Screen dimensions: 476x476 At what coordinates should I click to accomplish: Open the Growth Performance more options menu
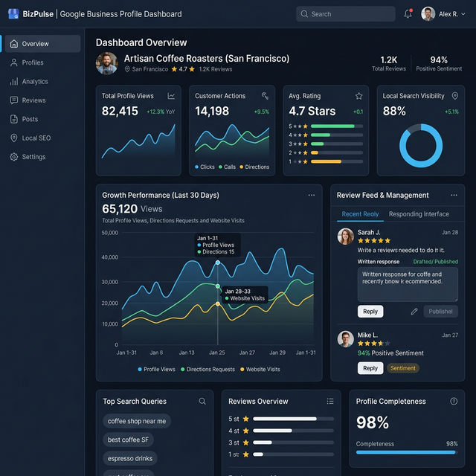pos(312,195)
